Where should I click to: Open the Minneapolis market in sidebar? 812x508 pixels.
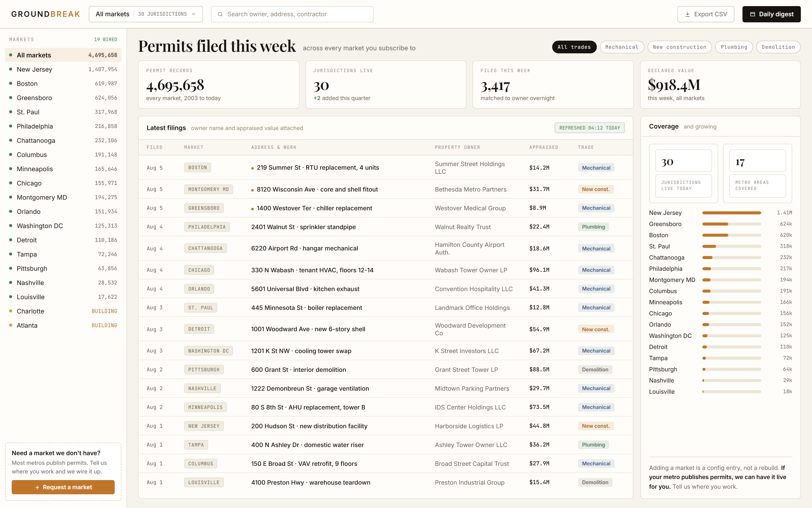tap(63, 169)
